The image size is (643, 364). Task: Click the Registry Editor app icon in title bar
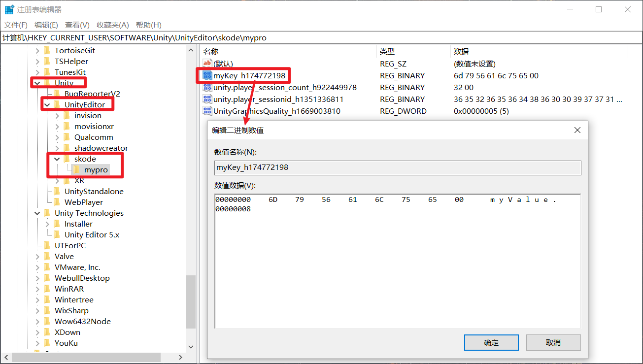pos(9,9)
